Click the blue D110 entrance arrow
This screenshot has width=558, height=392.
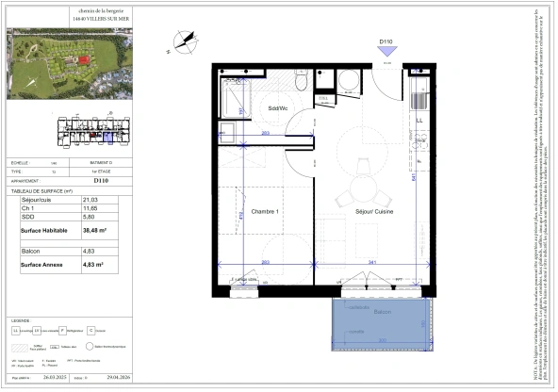[x=386, y=52]
